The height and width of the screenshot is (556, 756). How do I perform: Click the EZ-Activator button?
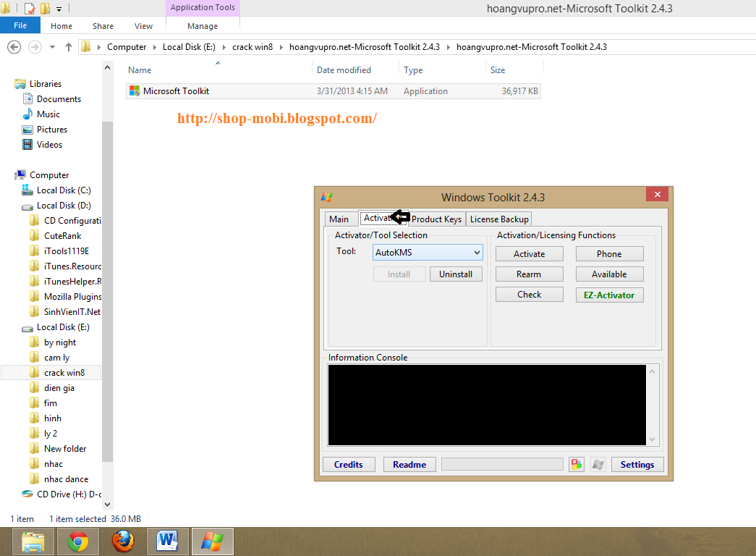[609, 295]
